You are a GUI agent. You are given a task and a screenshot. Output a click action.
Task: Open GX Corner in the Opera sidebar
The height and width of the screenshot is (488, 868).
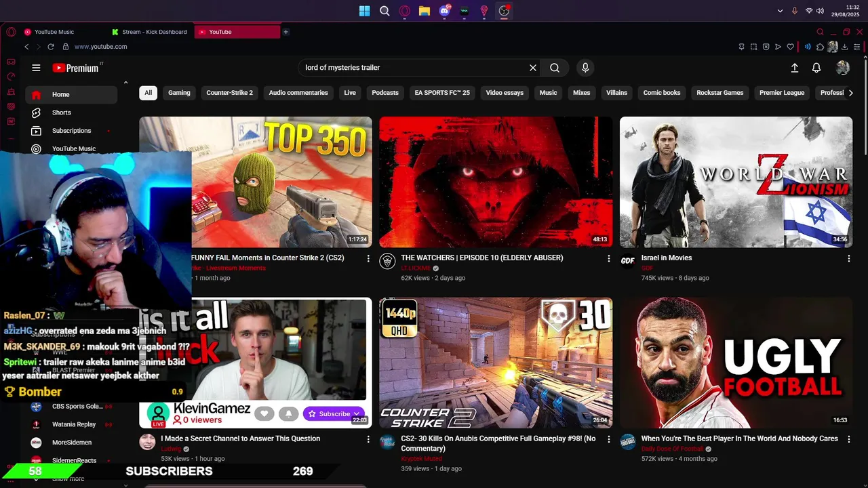[11, 62]
